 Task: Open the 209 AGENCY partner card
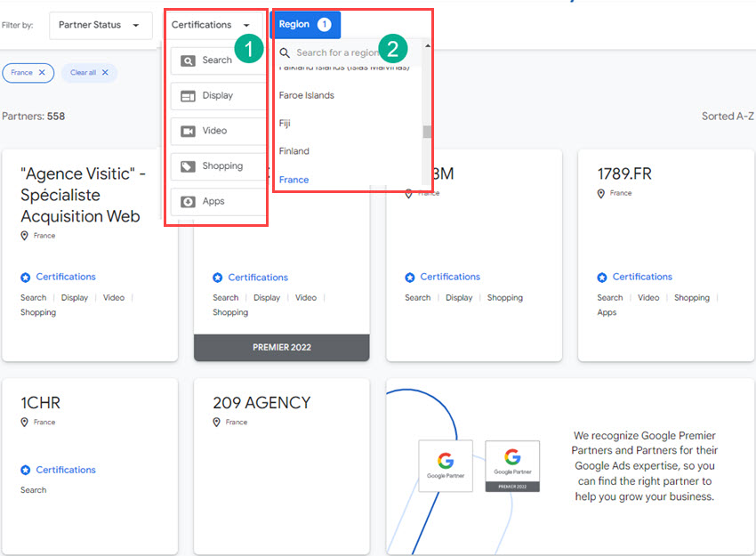click(282, 466)
